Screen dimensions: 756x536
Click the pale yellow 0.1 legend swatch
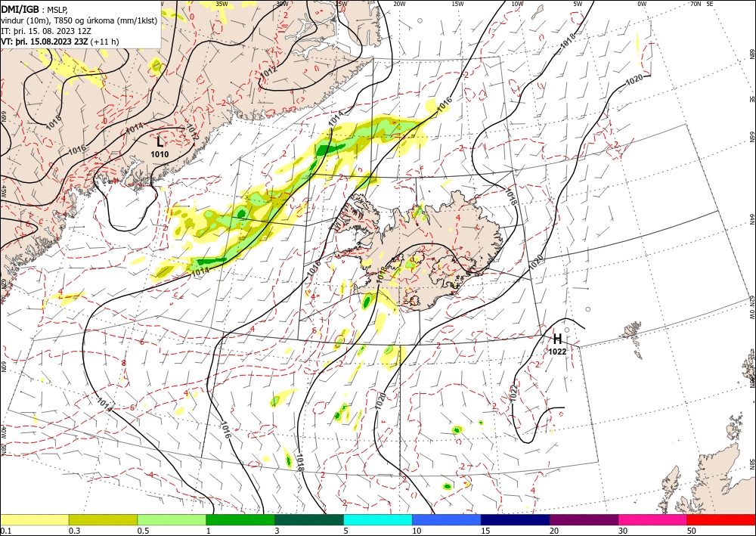click(x=34, y=519)
